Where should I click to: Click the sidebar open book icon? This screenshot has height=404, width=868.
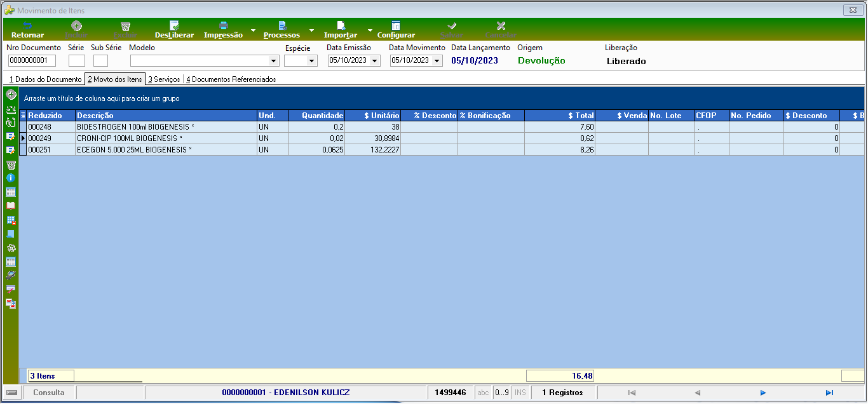[11, 206]
